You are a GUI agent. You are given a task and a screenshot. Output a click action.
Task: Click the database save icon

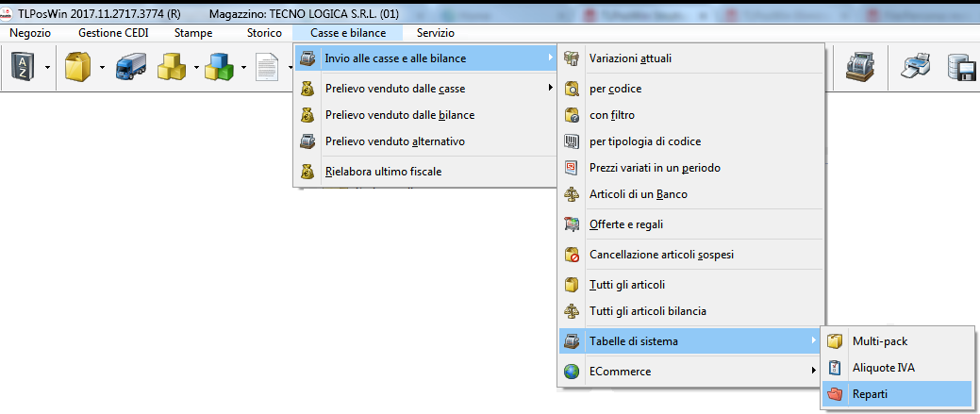[962, 68]
